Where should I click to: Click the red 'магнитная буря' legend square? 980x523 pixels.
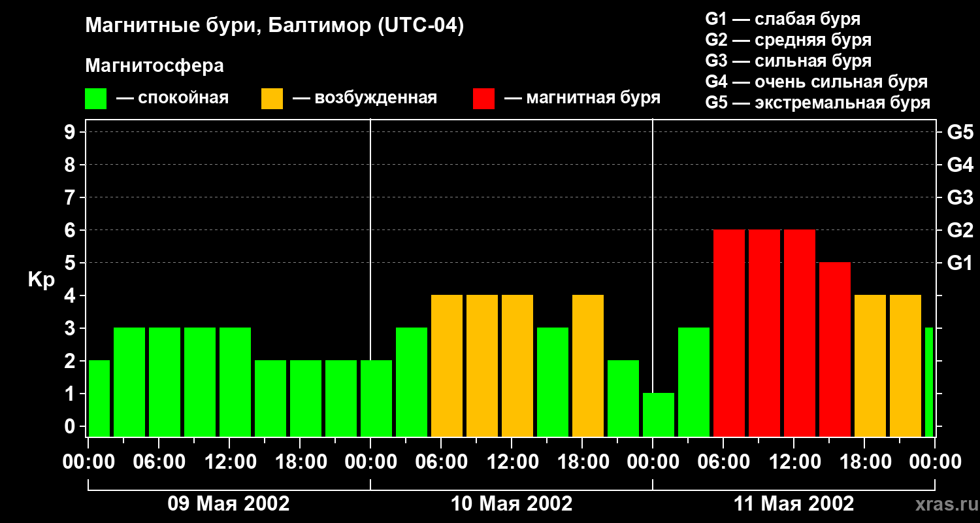point(483,99)
